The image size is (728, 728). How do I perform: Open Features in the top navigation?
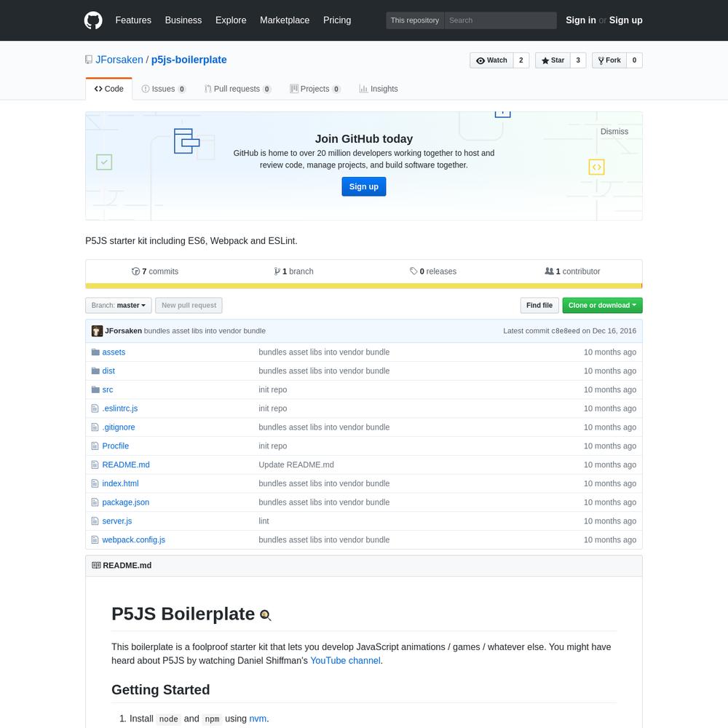point(133,20)
